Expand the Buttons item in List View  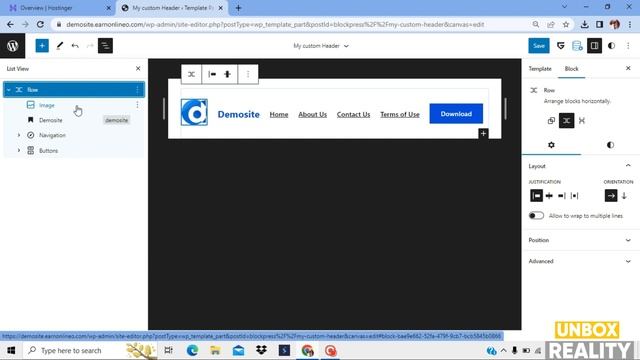tap(18, 151)
